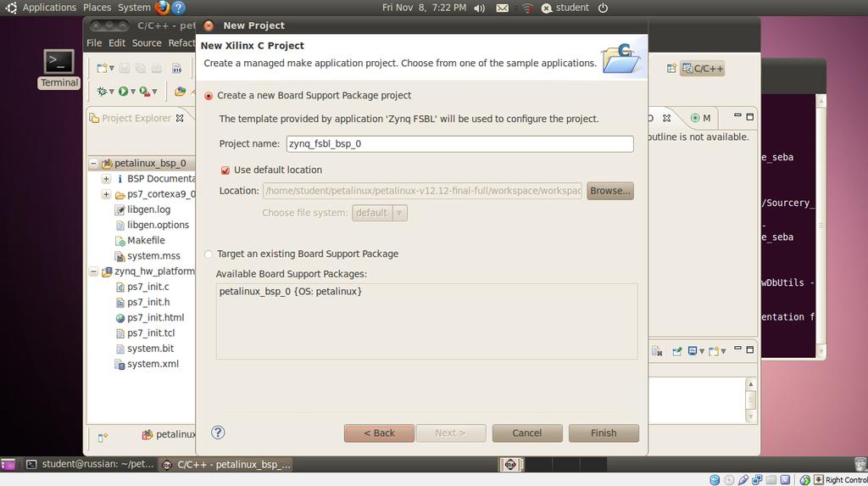This screenshot has height=486, width=868.
Task: Click the network wireless indicator
Action: [x=527, y=8]
